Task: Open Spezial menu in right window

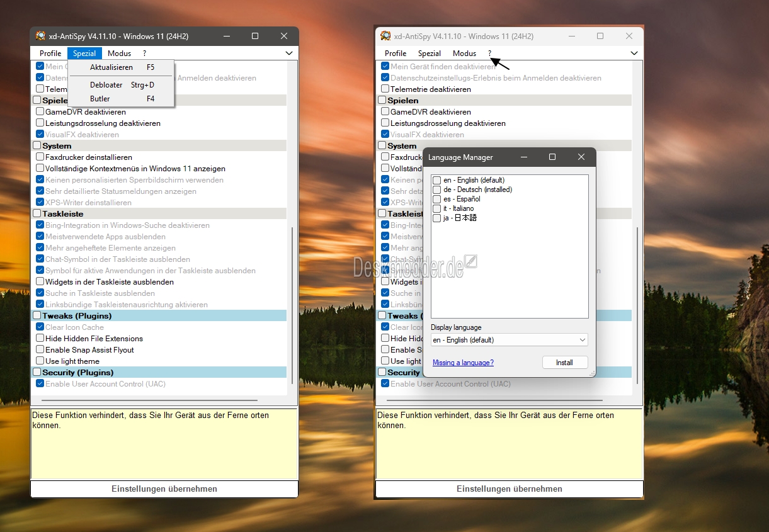Action: tap(430, 54)
